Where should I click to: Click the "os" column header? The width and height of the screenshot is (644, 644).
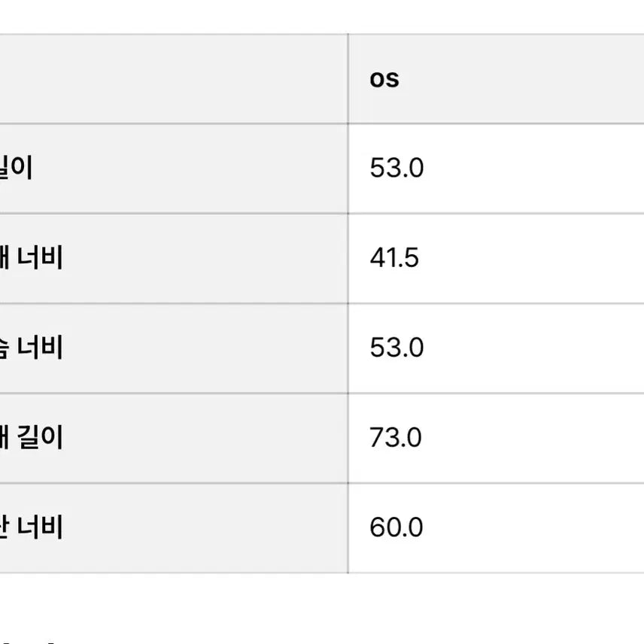coord(384,79)
